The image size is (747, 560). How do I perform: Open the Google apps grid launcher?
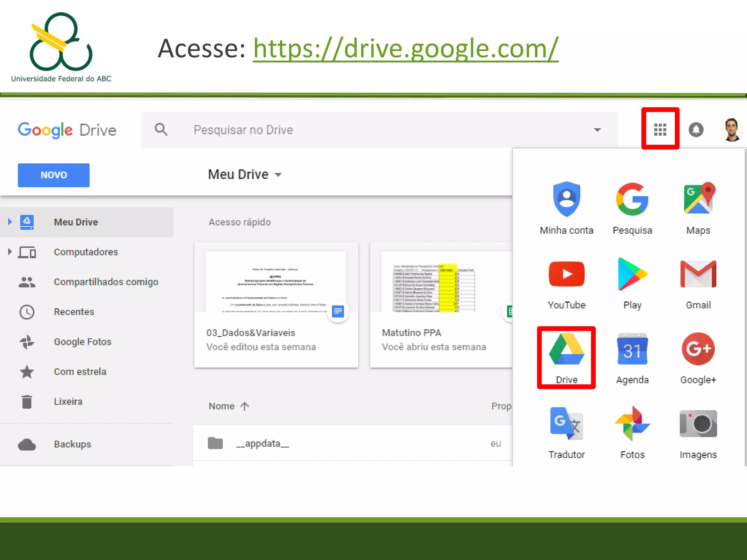pyautogui.click(x=660, y=129)
